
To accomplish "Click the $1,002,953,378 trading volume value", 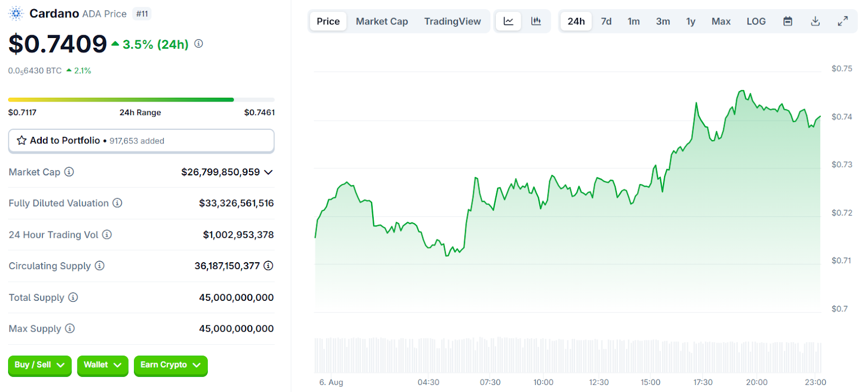I will point(238,235).
